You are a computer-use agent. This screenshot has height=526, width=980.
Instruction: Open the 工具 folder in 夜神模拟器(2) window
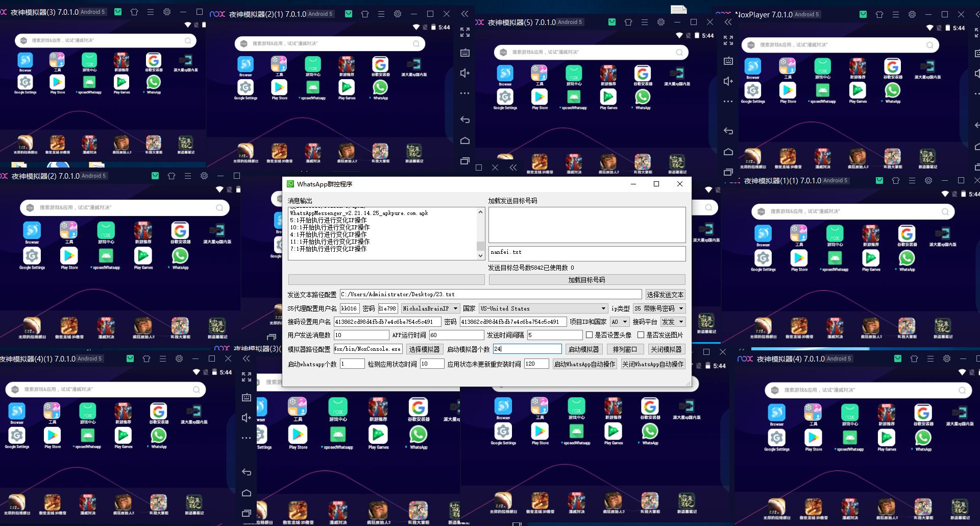(x=69, y=230)
